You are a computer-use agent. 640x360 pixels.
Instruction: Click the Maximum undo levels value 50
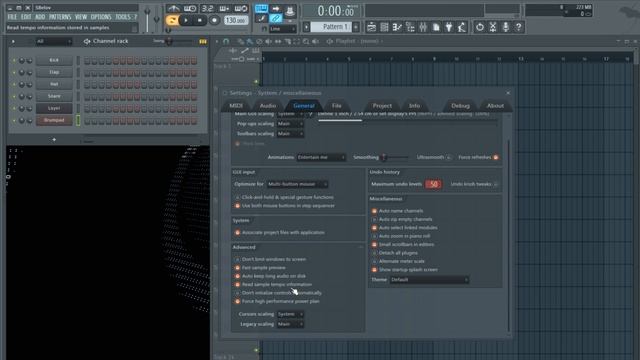pyautogui.click(x=433, y=184)
